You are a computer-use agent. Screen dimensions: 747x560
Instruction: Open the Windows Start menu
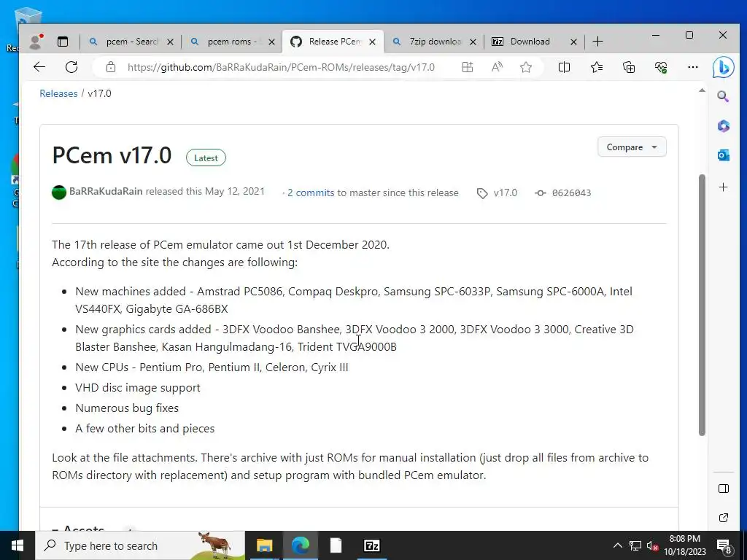tap(18, 545)
